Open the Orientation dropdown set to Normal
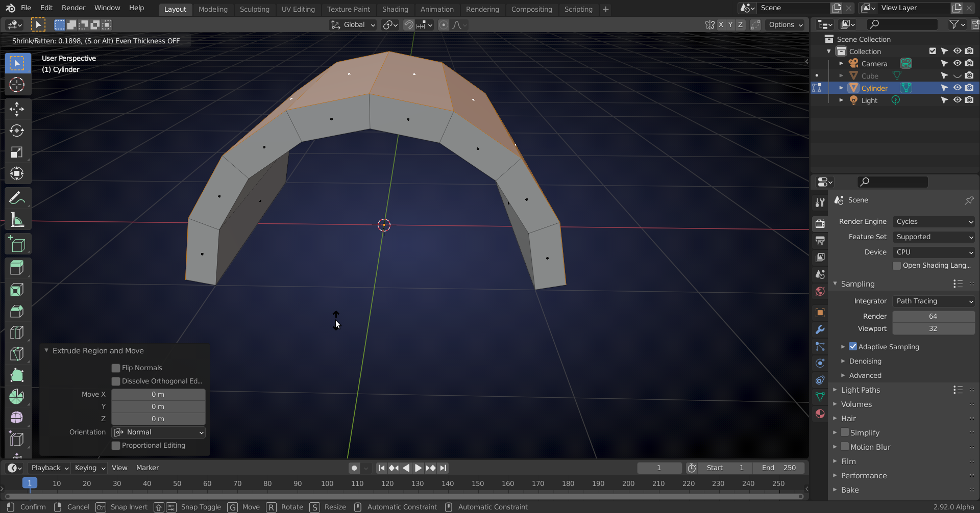980x513 pixels. (x=159, y=432)
